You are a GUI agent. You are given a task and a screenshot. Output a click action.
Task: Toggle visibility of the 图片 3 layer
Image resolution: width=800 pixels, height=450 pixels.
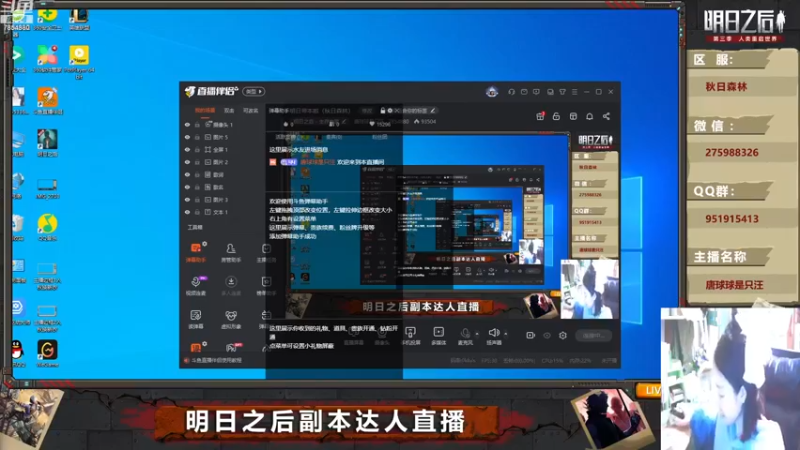click(187, 199)
